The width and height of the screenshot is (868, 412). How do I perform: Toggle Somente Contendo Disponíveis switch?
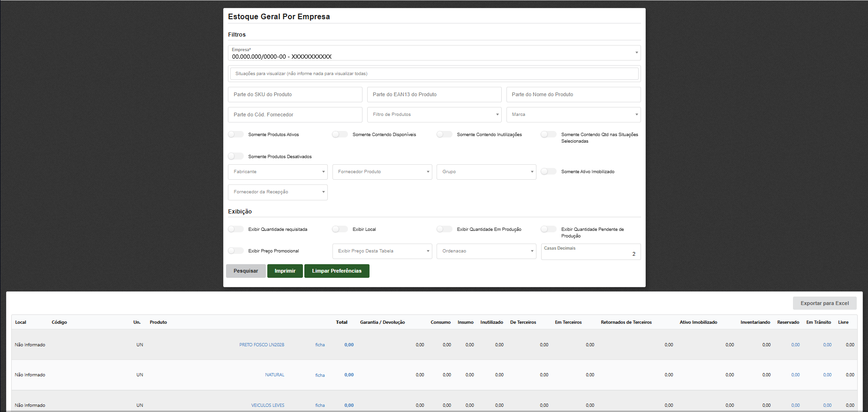click(340, 135)
